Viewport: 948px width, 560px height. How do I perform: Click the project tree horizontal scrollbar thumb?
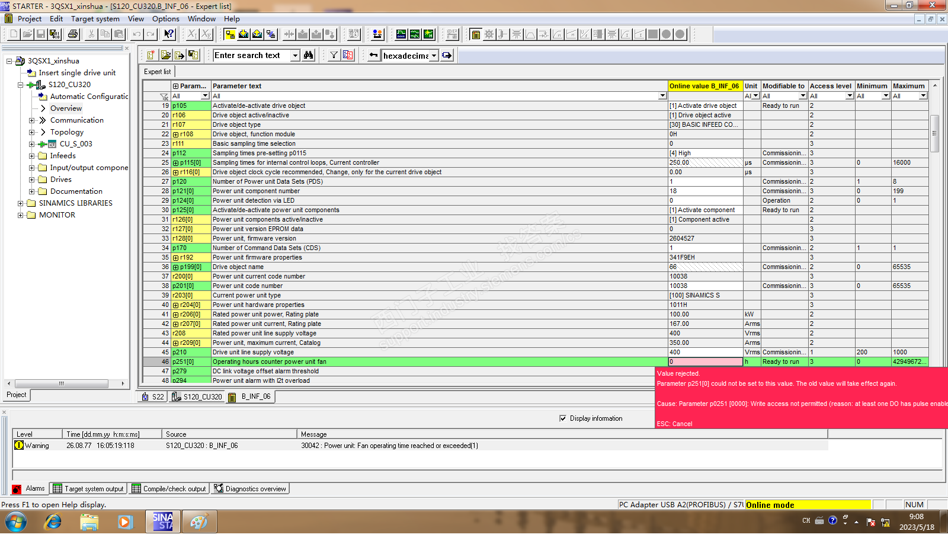[62, 383]
